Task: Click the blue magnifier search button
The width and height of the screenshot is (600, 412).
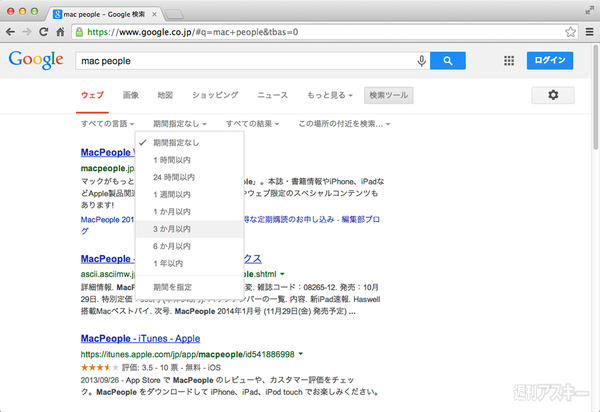Action: (x=448, y=60)
